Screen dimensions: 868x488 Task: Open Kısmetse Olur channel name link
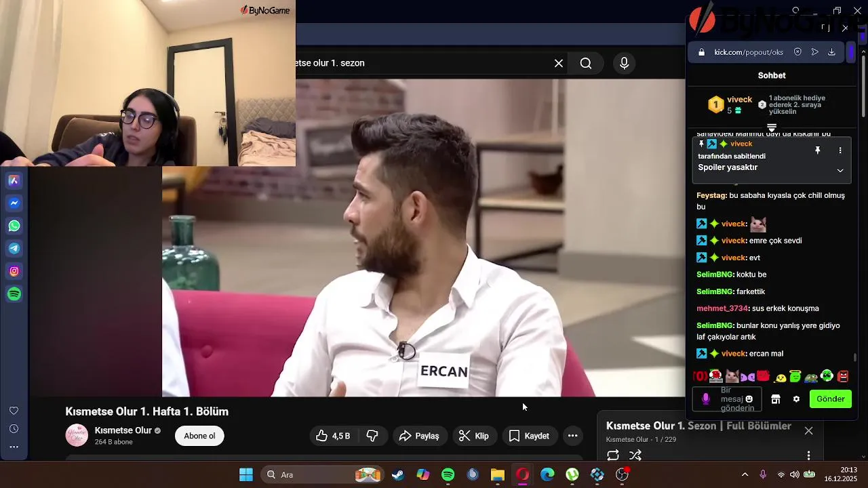point(123,430)
